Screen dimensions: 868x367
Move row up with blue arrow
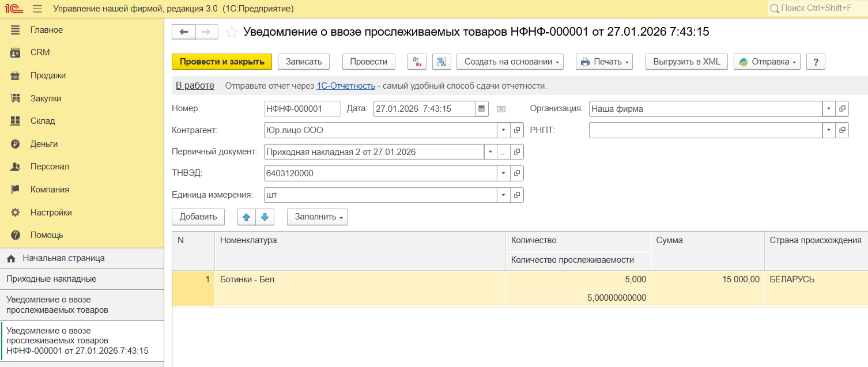(247, 217)
